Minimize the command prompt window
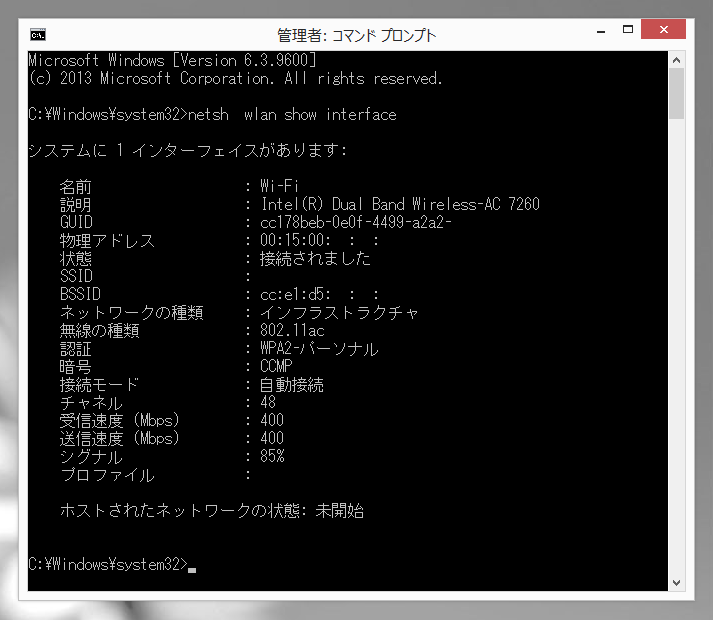 point(601,31)
